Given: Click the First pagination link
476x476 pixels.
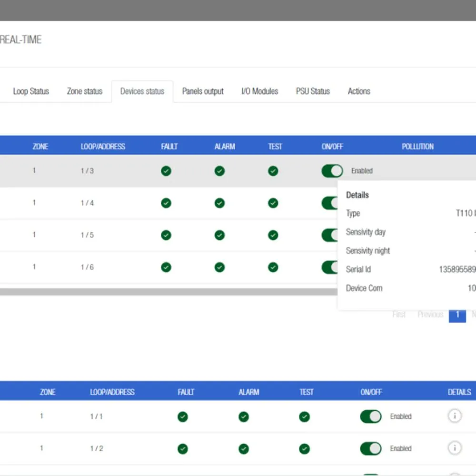Looking at the screenshot, I should pyautogui.click(x=398, y=315).
